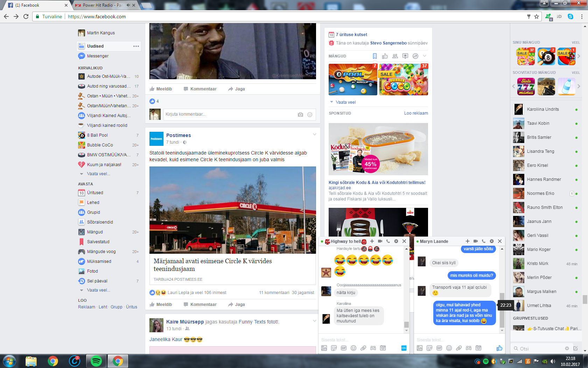Open options menu for the Postimees post
This screenshot has width=588, height=368.
pyautogui.click(x=314, y=134)
